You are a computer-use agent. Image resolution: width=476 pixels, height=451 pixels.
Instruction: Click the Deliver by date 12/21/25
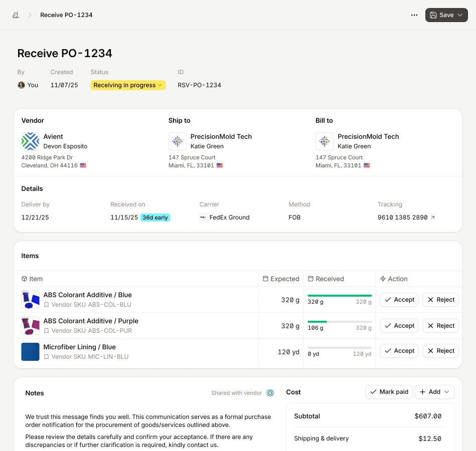35,217
